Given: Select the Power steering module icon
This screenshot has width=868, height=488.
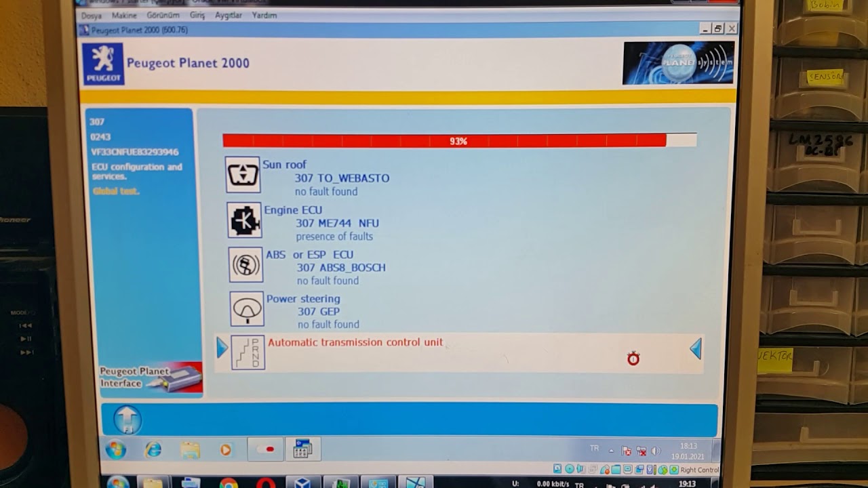Looking at the screenshot, I should click(247, 309).
